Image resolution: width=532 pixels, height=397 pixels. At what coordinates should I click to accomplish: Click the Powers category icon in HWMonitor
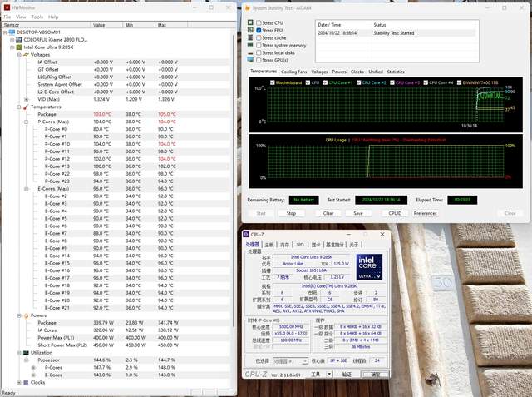pos(26,315)
